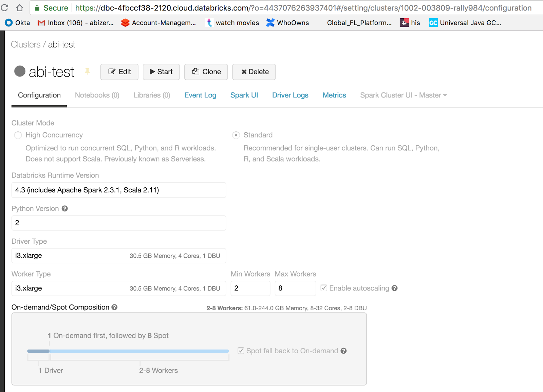
Task: Pin the abi-test cluster
Action: 88,72
